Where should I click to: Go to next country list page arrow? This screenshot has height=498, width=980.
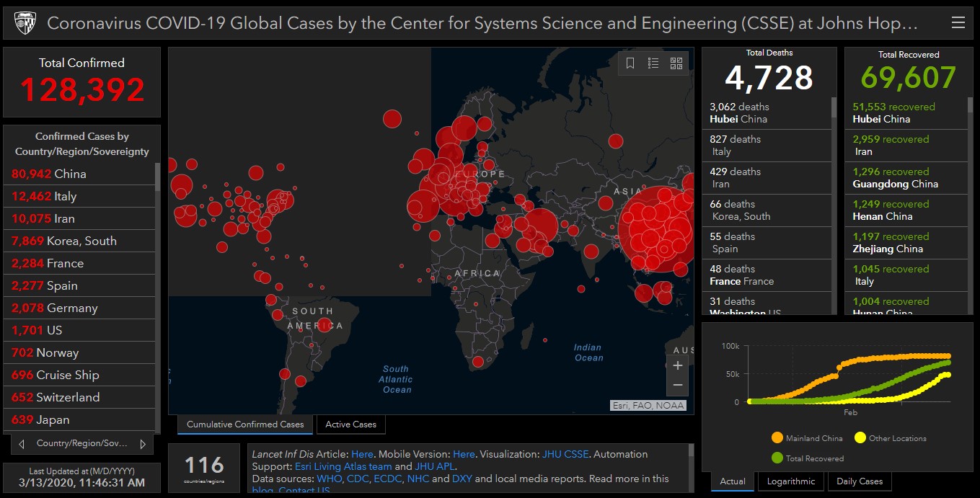143,444
